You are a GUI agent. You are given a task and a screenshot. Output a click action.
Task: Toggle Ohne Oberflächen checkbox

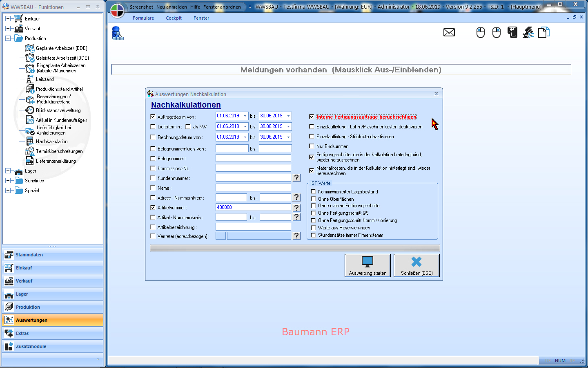point(314,199)
